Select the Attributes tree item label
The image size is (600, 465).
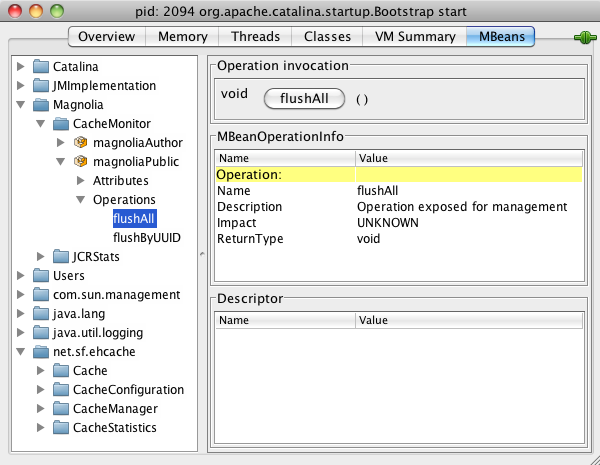[121, 181]
